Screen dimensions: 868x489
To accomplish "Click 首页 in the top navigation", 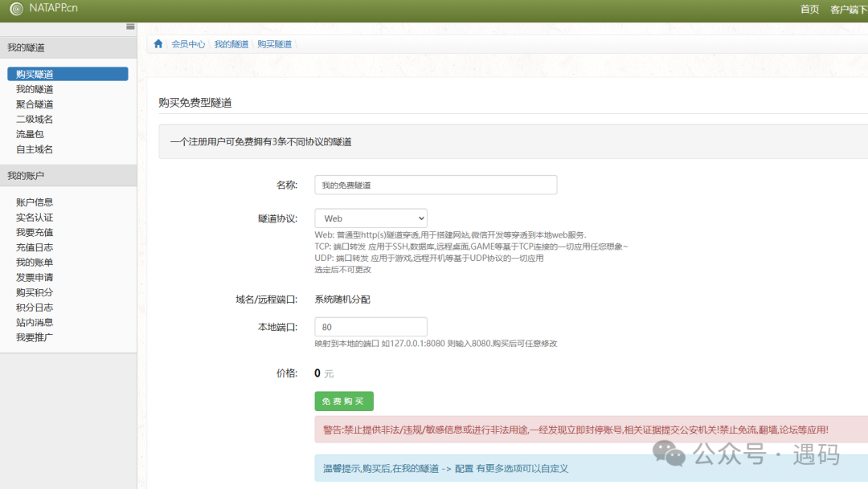I will (x=809, y=10).
